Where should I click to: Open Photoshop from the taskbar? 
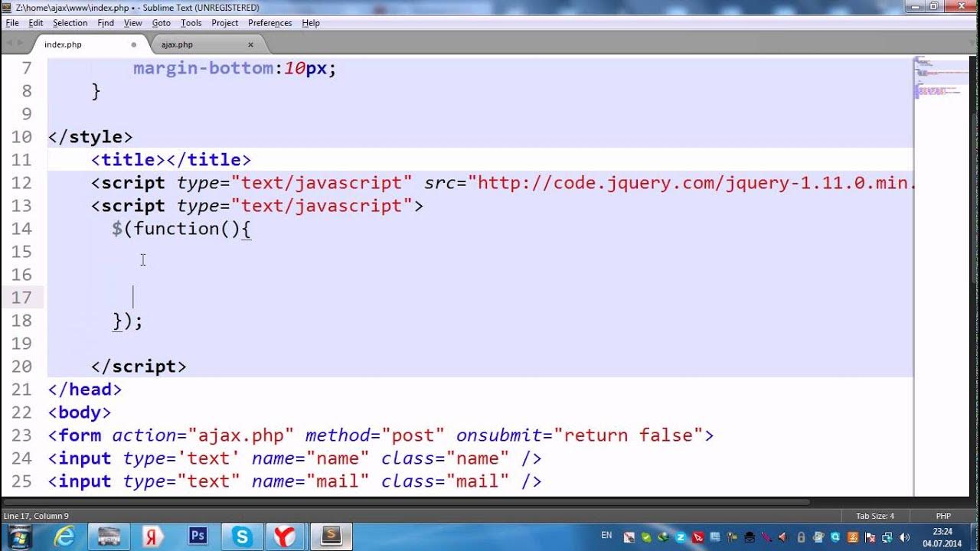198,536
